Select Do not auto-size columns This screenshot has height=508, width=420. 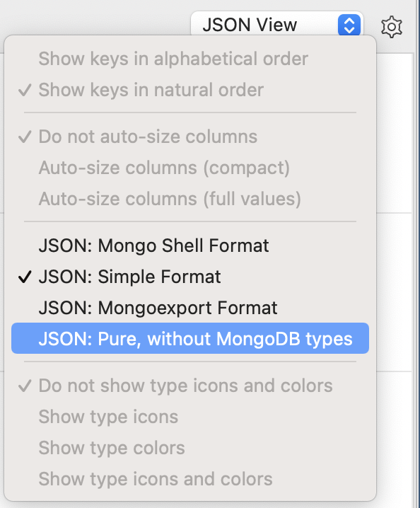pyautogui.click(x=190, y=137)
